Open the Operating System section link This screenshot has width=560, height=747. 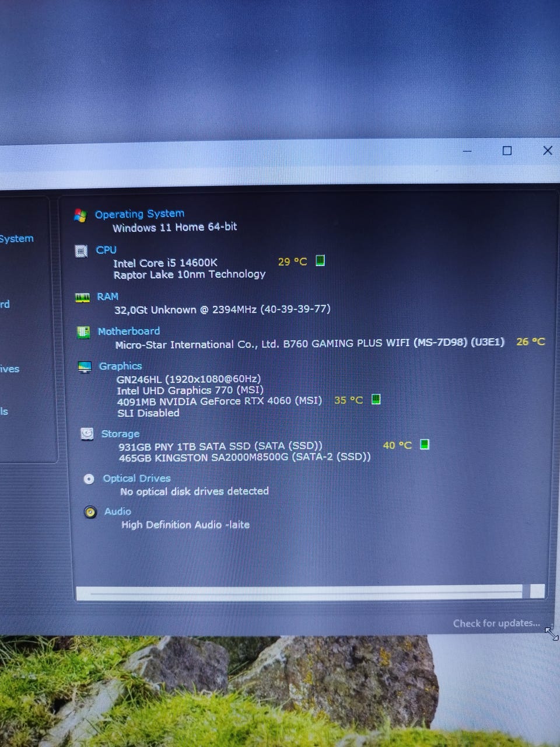[x=139, y=214]
